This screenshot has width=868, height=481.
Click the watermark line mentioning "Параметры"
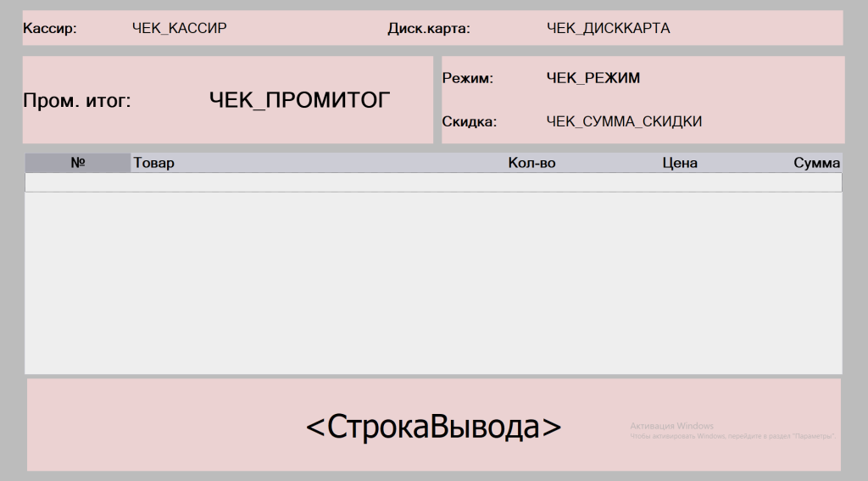733,436
